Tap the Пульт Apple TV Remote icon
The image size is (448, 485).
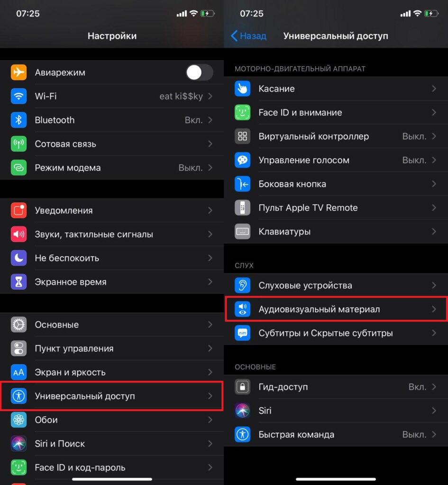(242, 207)
